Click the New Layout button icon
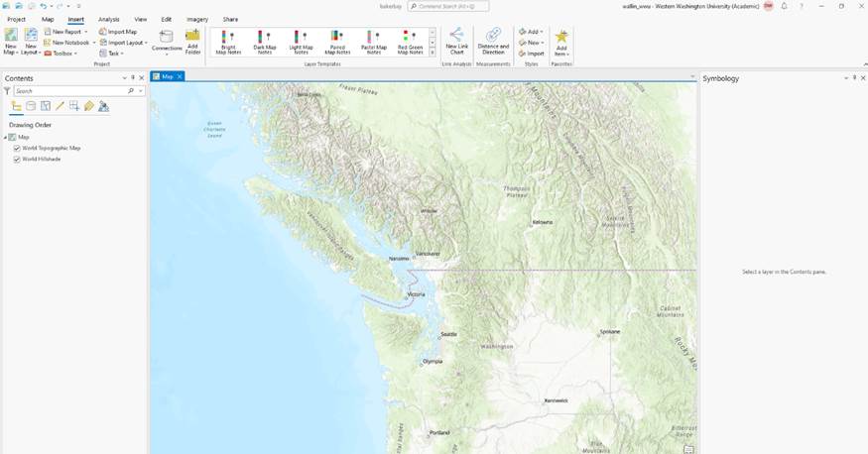This screenshot has width=868, height=454. (31, 36)
